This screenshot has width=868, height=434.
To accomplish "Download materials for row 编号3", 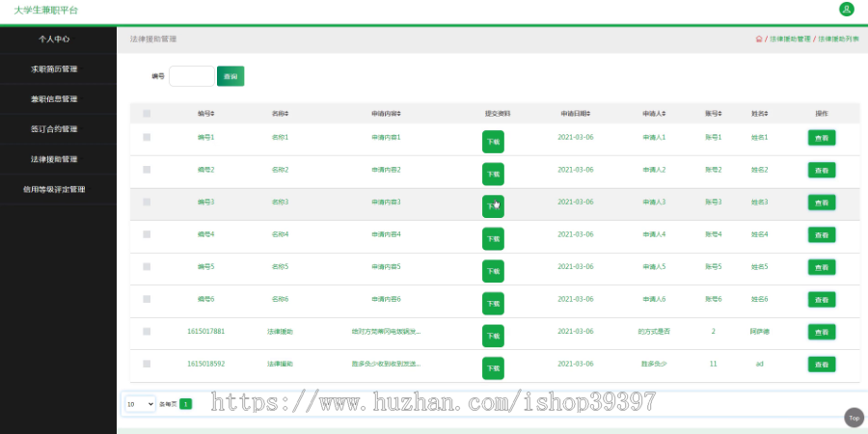I will point(493,206).
